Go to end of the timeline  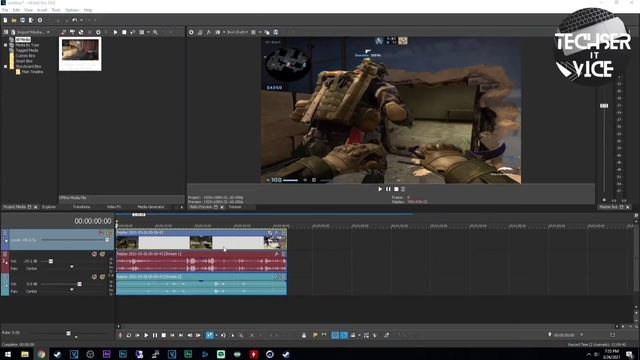pyautogui.click(x=181, y=335)
